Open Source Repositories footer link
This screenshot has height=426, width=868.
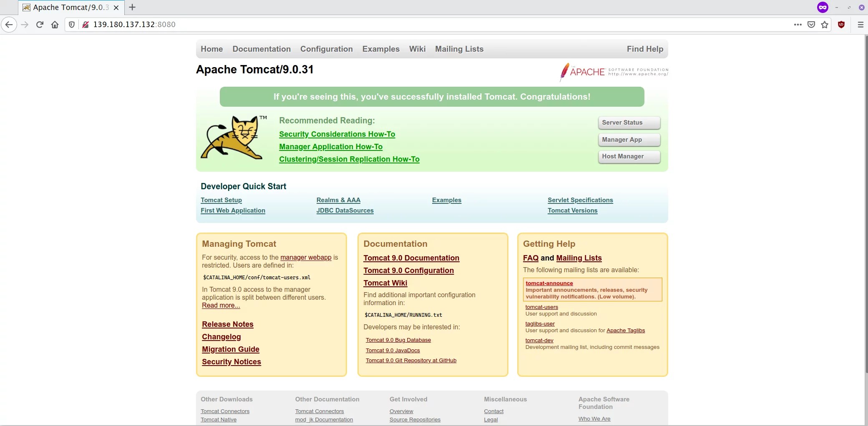(415, 420)
